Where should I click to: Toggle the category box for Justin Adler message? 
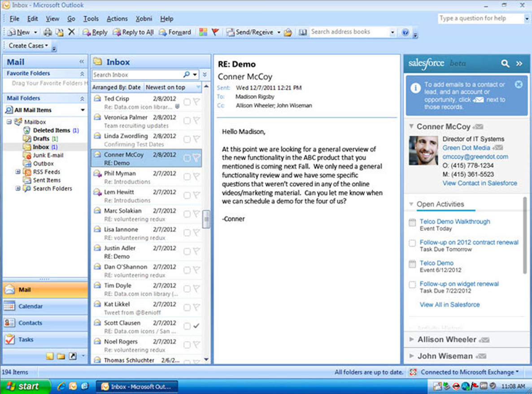coord(187,251)
